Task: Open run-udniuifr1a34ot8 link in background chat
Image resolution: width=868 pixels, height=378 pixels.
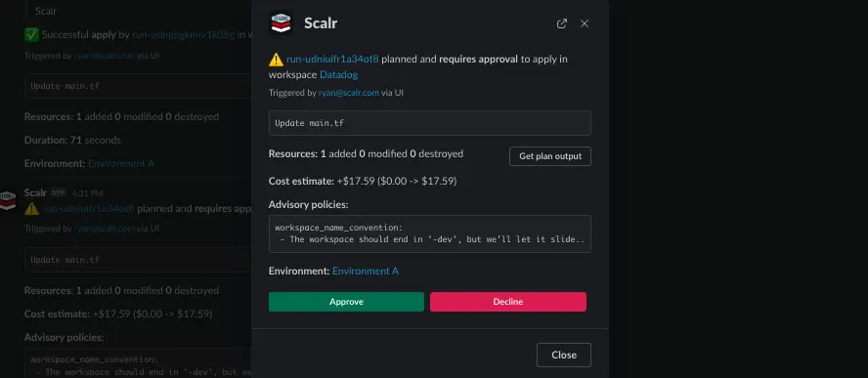Action: click(x=88, y=209)
